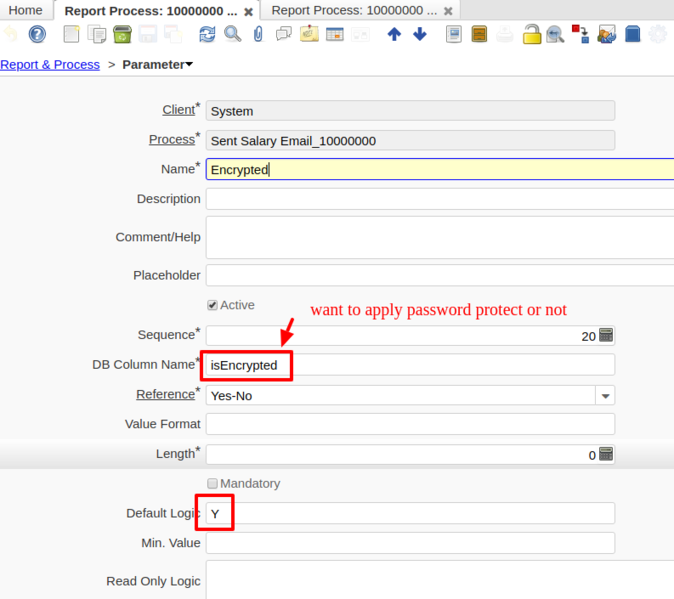Screen dimensions: 674x599
Task: Switch to the second Report Process tab
Action: click(354, 10)
